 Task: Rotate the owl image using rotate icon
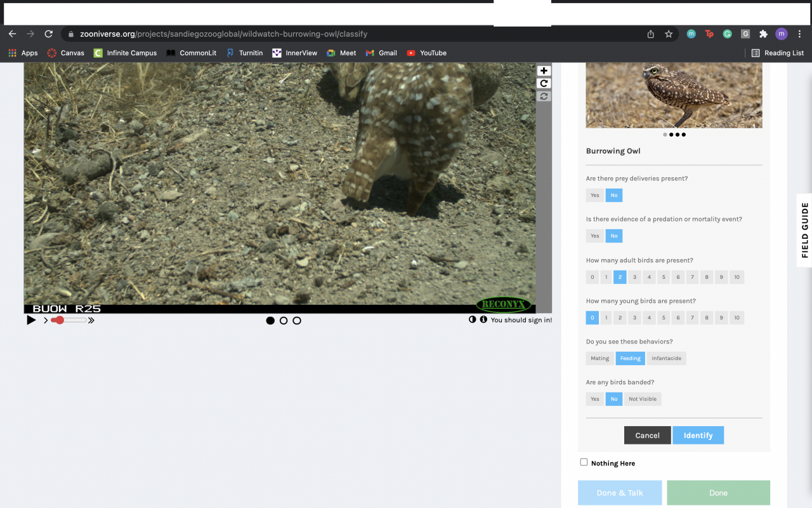pos(544,84)
